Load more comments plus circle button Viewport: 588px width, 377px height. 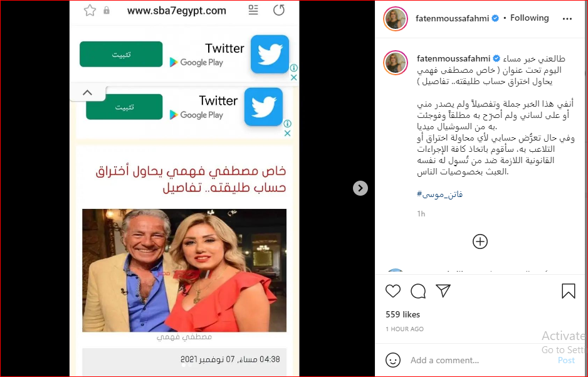tap(480, 242)
